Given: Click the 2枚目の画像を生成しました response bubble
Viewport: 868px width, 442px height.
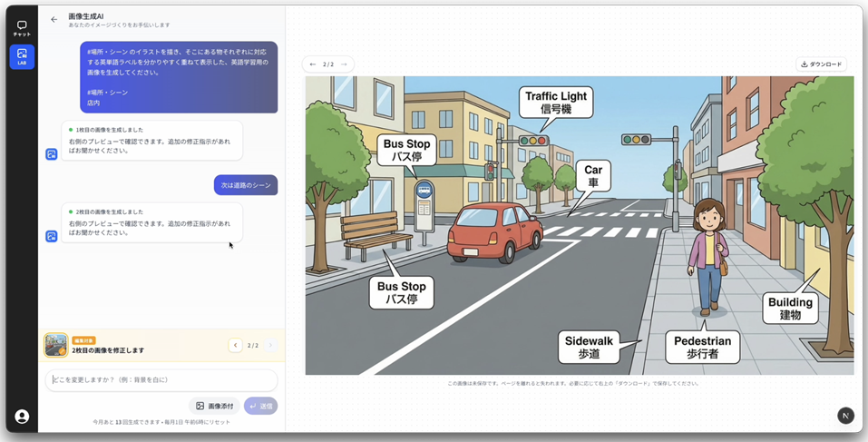Looking at the screenshot, I should (151, 222).
